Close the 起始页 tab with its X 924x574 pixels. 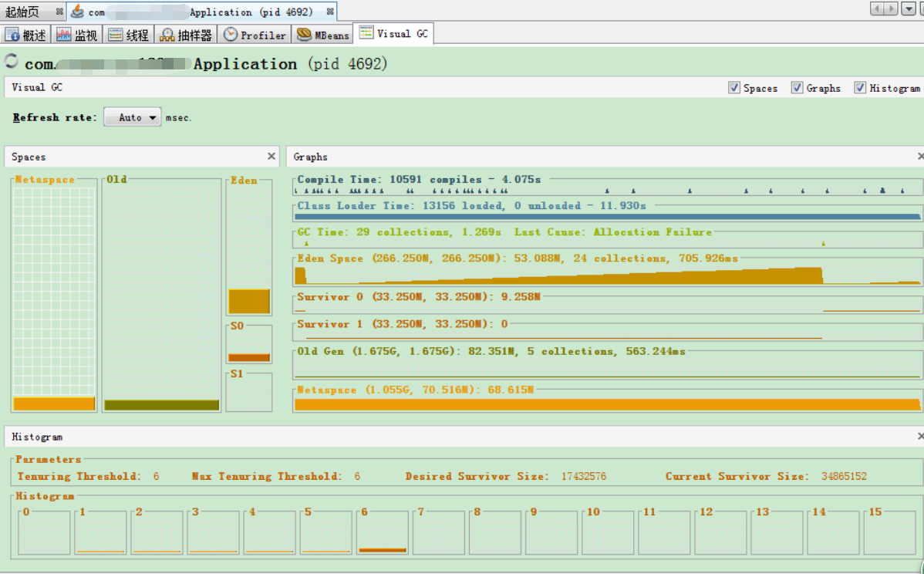[x=59, y=12]
